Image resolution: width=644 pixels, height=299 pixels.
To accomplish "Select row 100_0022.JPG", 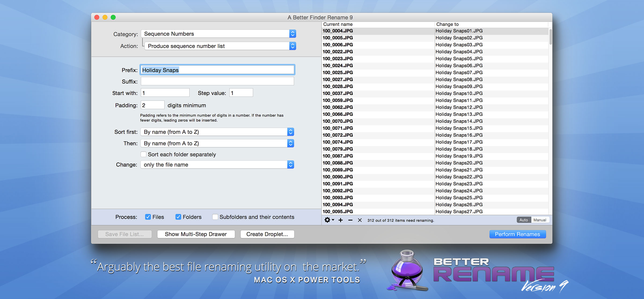I will pos(435,52).
